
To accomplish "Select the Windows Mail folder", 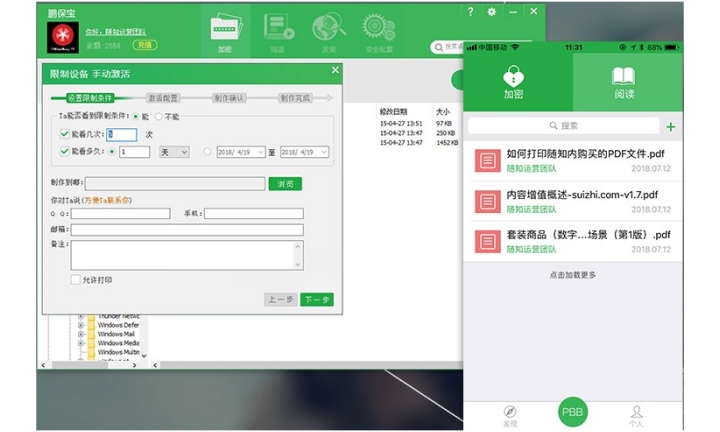I will [x=116, y=334].
